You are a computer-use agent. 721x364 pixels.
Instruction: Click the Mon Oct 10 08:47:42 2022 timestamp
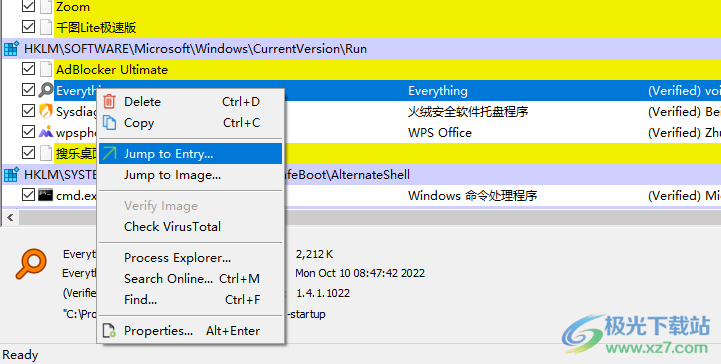(x=360, y=273)
